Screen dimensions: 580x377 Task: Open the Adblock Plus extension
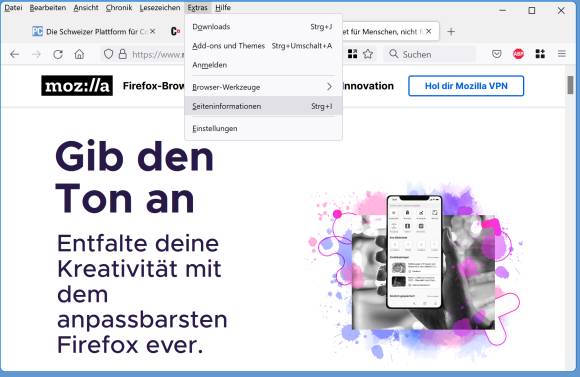(x=518, y=54)
